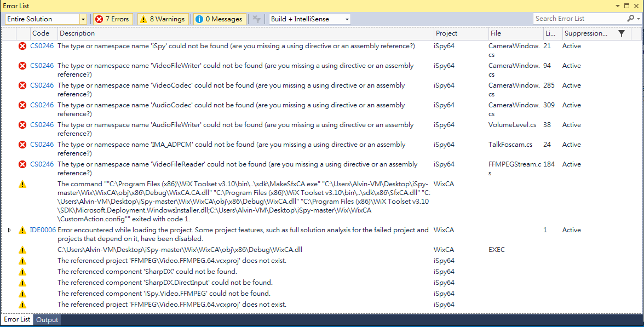Click warning icon on WixCA.dll EXEC row
Image resolution: width=644 pixels, height=327 pixels.
(x=22, y=250)
